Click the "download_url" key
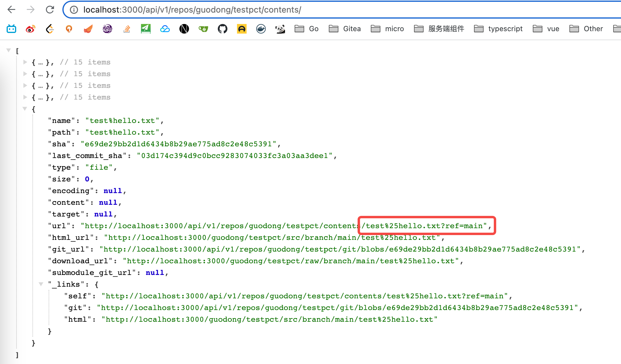621x364 pixels. tap(80, 261)
